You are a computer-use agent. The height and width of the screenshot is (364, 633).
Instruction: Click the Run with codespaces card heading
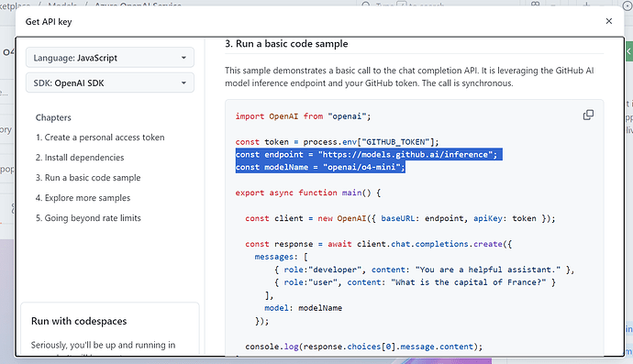(x=79, y=321)
